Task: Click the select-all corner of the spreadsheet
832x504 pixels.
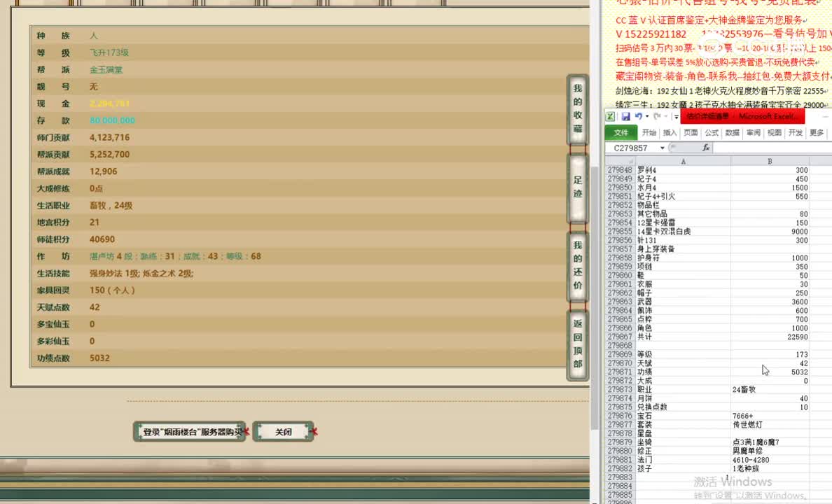Action: 620,161
